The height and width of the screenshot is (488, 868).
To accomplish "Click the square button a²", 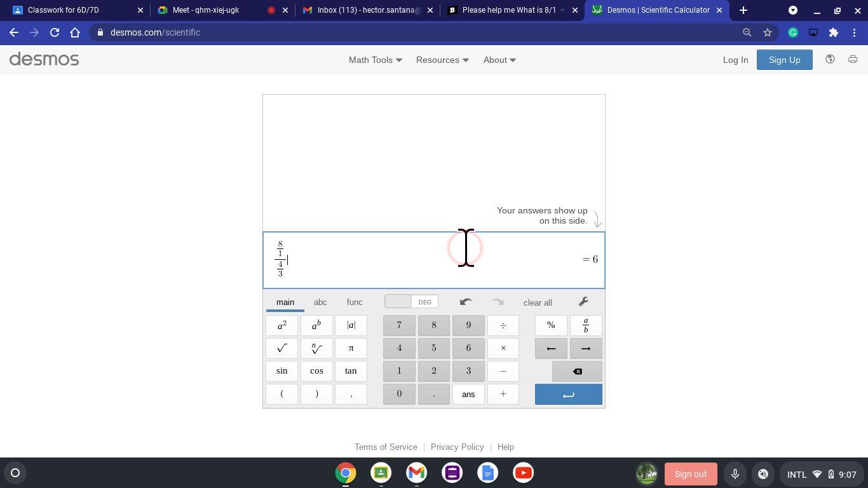I will point(281,325).
